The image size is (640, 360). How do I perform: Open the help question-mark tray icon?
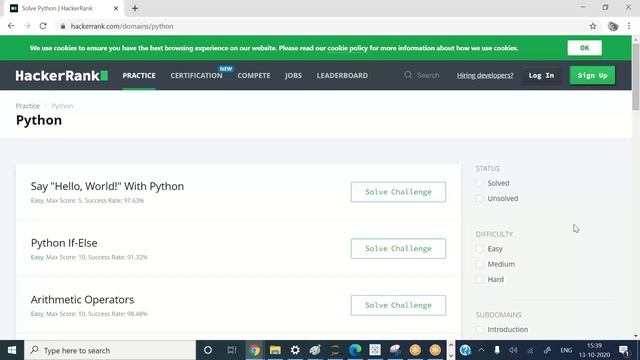click(x=465, y=350)
